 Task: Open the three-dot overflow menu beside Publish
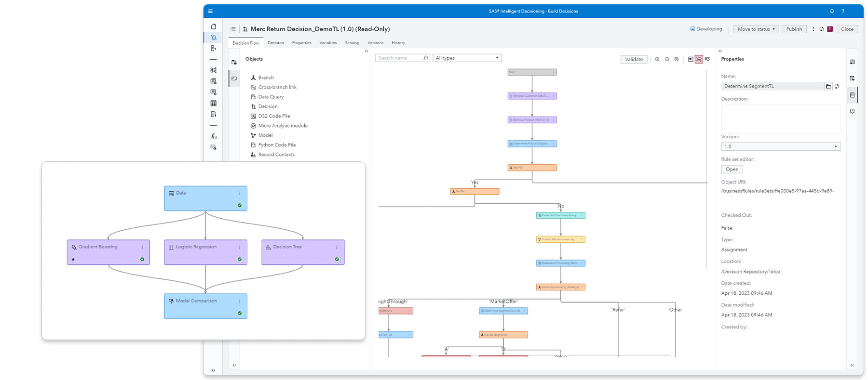coord(814,29)
